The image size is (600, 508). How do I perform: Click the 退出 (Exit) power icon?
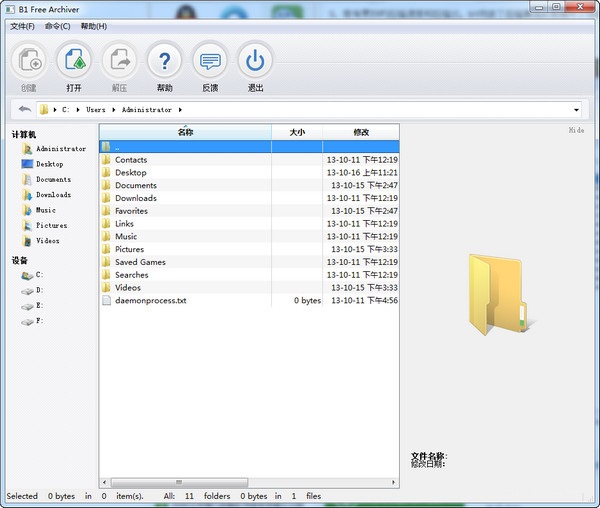(x=255, y=61)
